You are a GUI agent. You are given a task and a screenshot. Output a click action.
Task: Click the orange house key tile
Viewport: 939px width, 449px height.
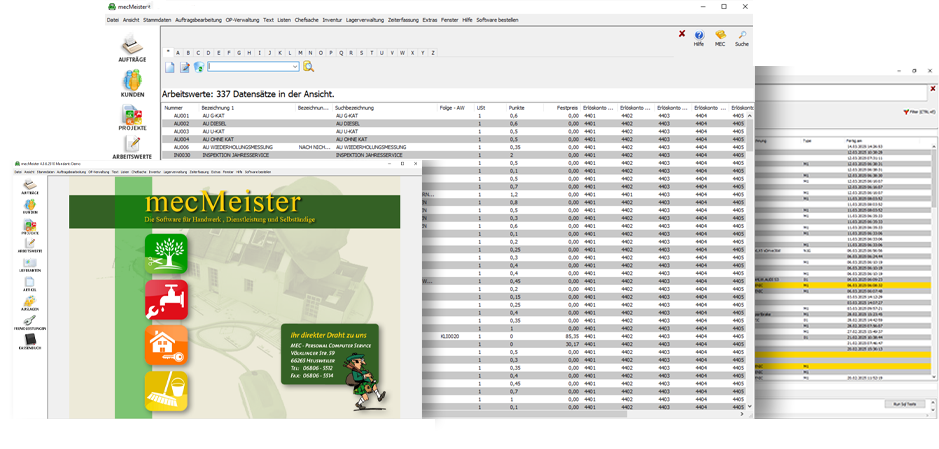(x=166, y=345)
